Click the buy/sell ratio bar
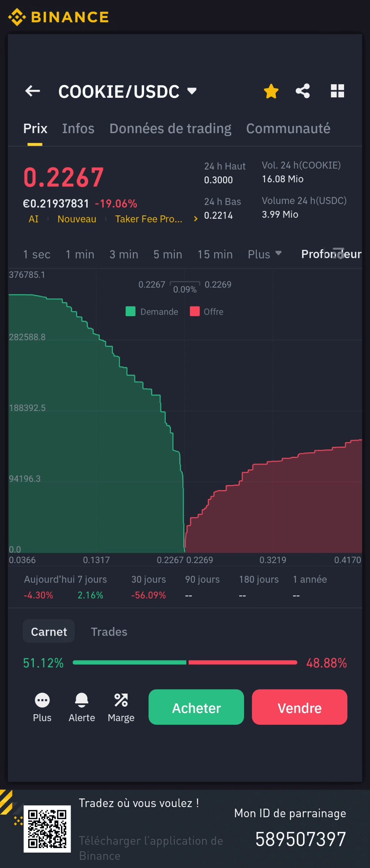Screen dimensions: 370x868 (x=185, y=662)
